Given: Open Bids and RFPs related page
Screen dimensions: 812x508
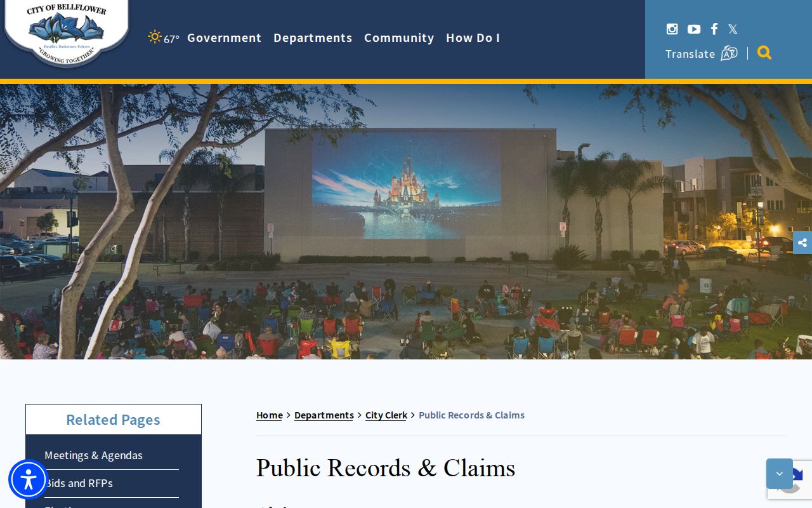Looking at the screenshot, I should click(79, 483).
